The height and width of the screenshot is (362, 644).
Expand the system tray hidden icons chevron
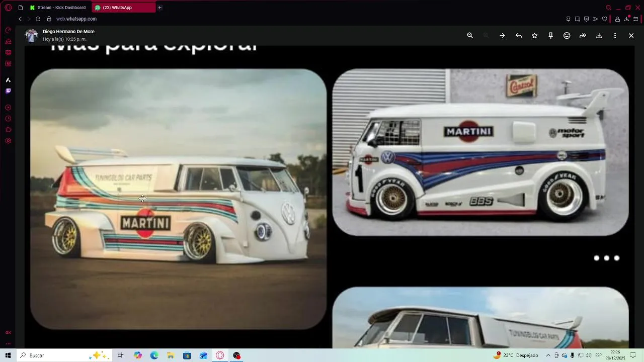point(548,355)
